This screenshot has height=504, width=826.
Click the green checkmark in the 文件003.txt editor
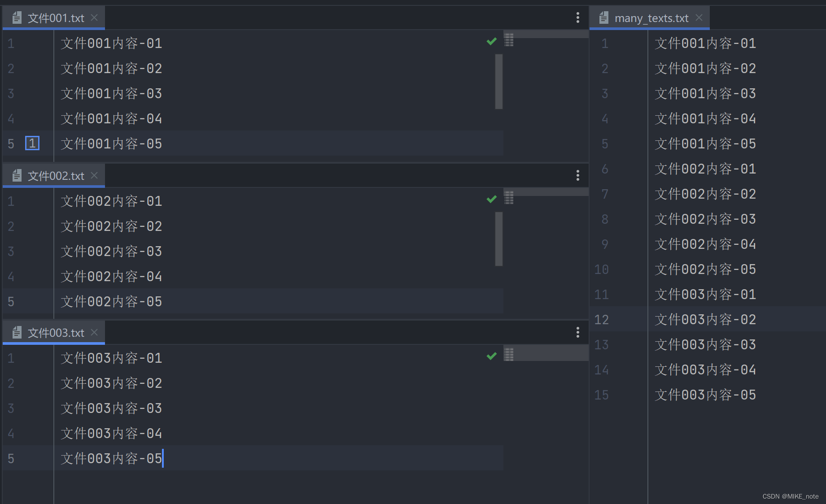tap(492, 356)
